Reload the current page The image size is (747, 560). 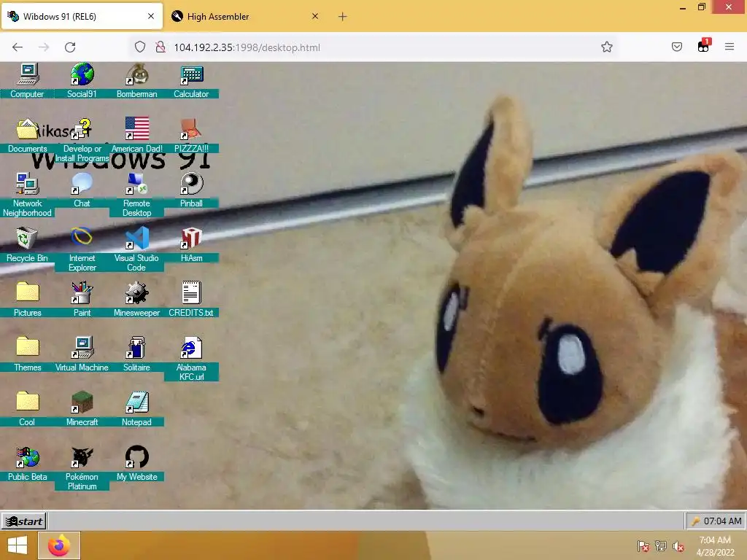pyautogui.click(x=70, y=47)
